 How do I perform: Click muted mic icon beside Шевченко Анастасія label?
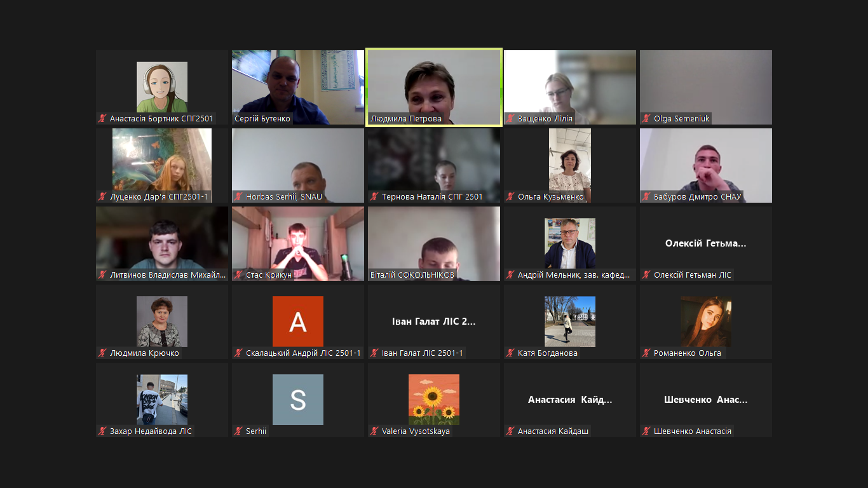coord(646,431)
